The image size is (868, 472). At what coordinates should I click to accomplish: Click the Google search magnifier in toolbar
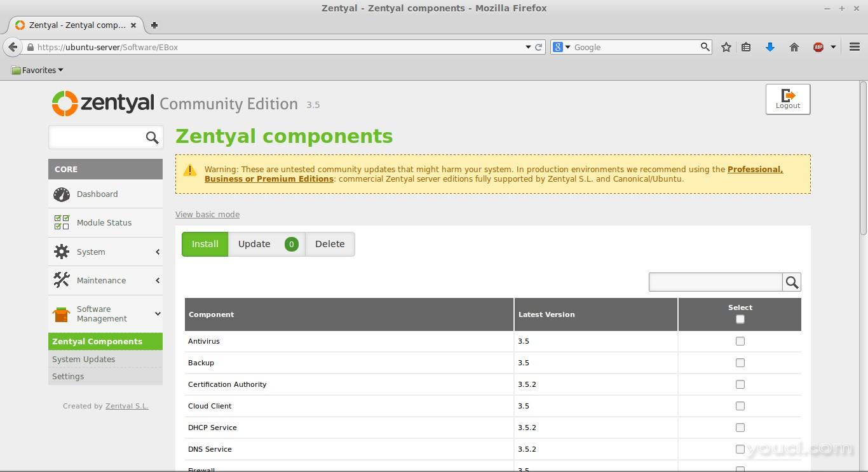tap(705, 47)
